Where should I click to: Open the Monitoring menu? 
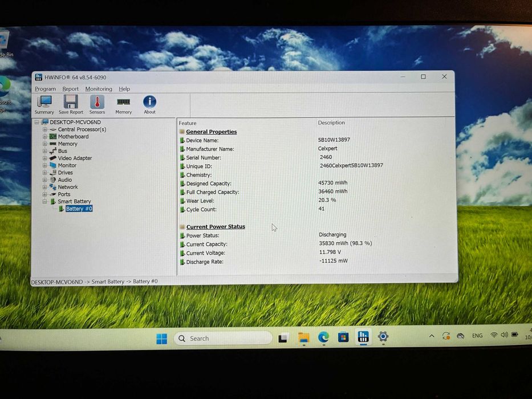click(99, 89)
